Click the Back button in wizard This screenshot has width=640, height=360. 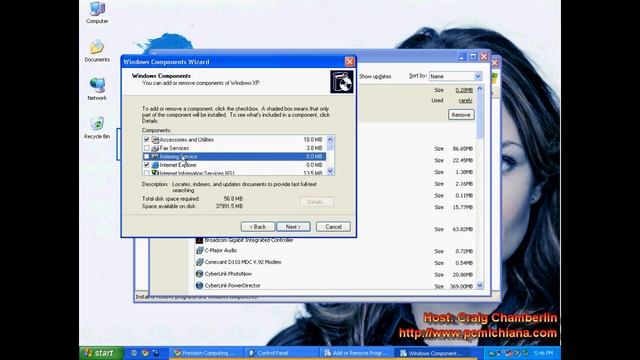pos(258,227)
